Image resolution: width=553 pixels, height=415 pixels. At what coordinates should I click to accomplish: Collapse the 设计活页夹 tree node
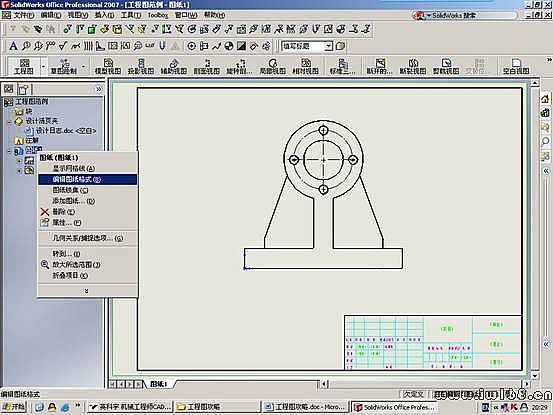point(10,122)
